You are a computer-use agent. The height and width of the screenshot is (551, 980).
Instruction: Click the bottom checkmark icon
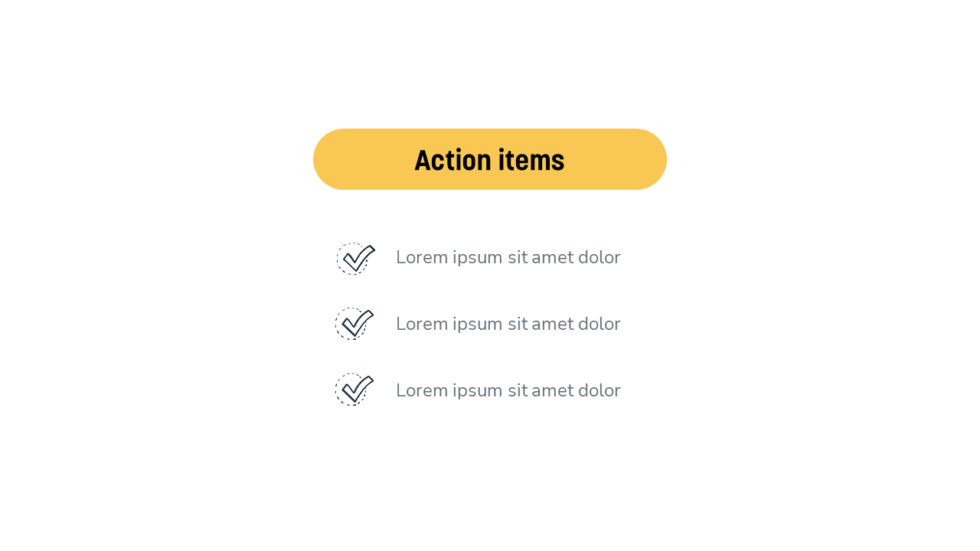(354, 390)
